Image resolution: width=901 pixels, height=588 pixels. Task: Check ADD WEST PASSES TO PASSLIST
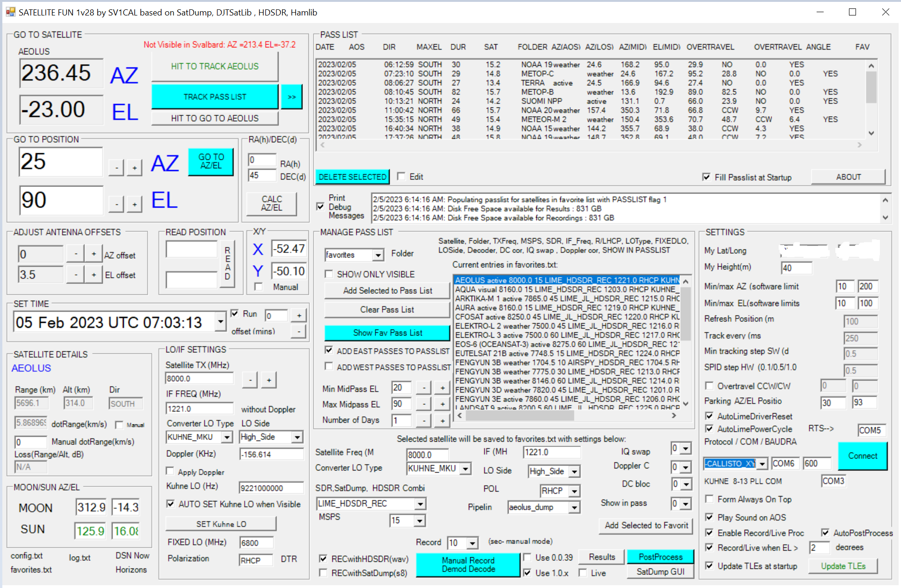(x=329, y=367)
